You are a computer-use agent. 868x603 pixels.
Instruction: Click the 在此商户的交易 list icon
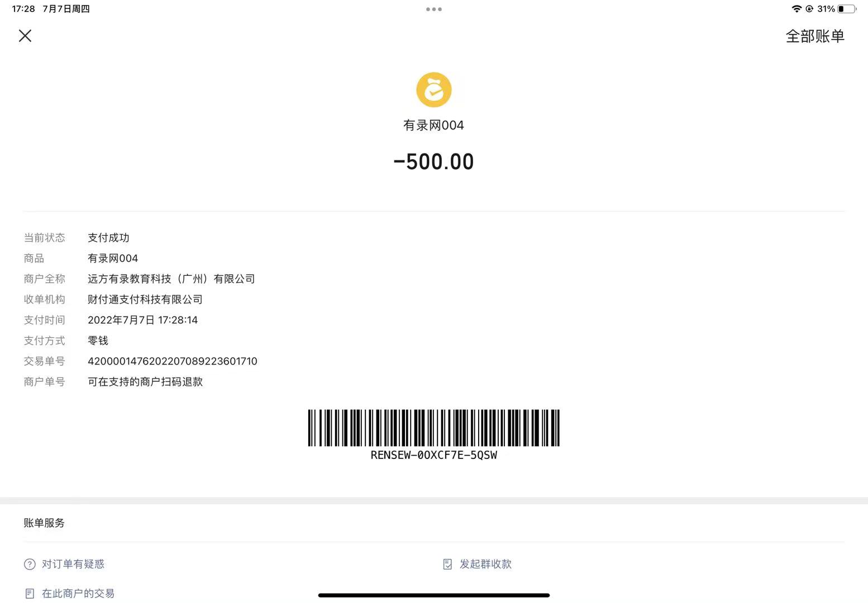point(30,594)
